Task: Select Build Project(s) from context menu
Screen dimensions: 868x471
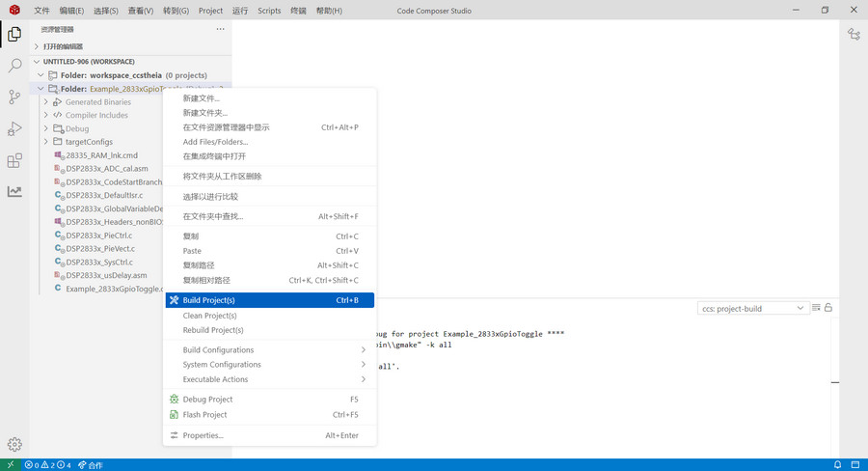Action: tap(269, 300)
